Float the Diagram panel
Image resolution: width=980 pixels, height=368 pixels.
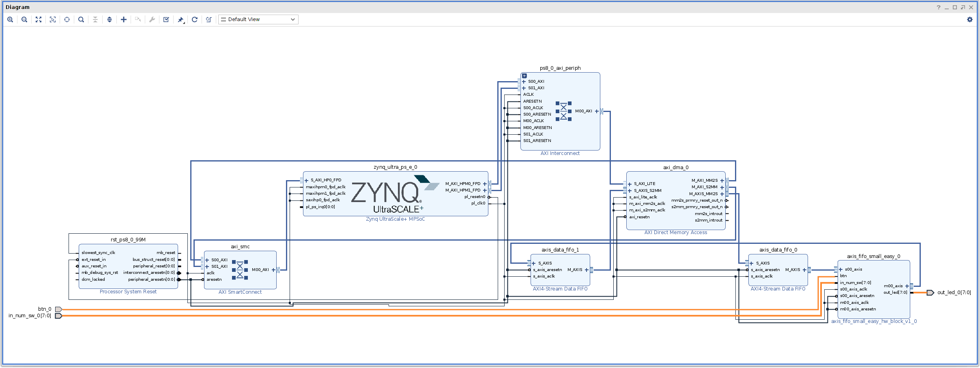[963, 7]
